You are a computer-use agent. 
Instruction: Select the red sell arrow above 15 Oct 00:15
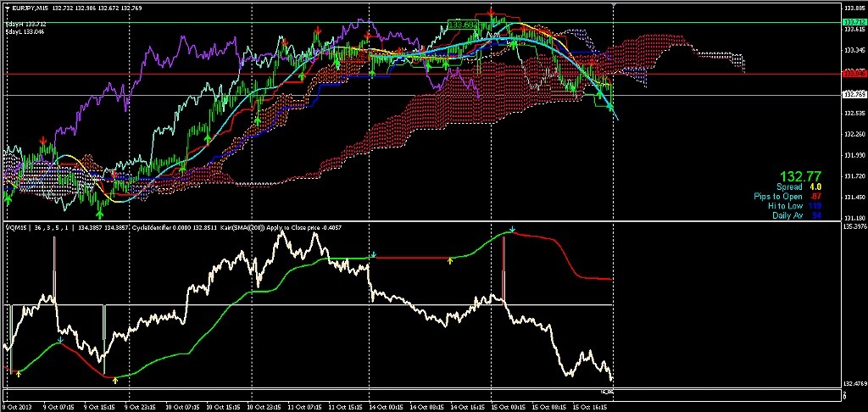pyautogui.click(x=491, y=12)
